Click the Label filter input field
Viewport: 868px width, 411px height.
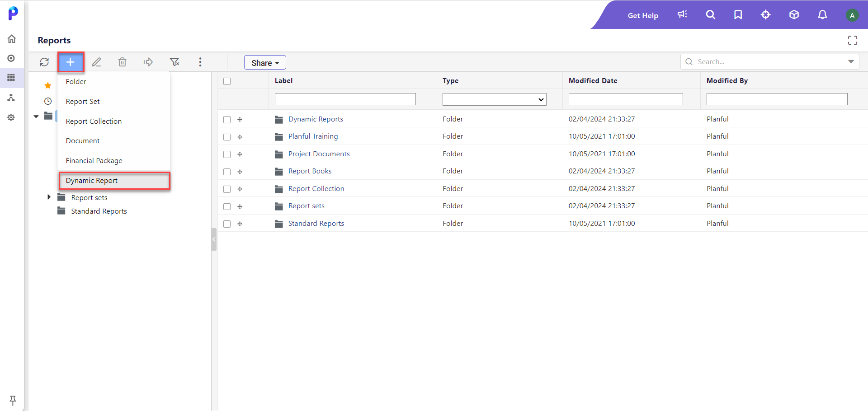pyautogui.click(x=345, y=99)
